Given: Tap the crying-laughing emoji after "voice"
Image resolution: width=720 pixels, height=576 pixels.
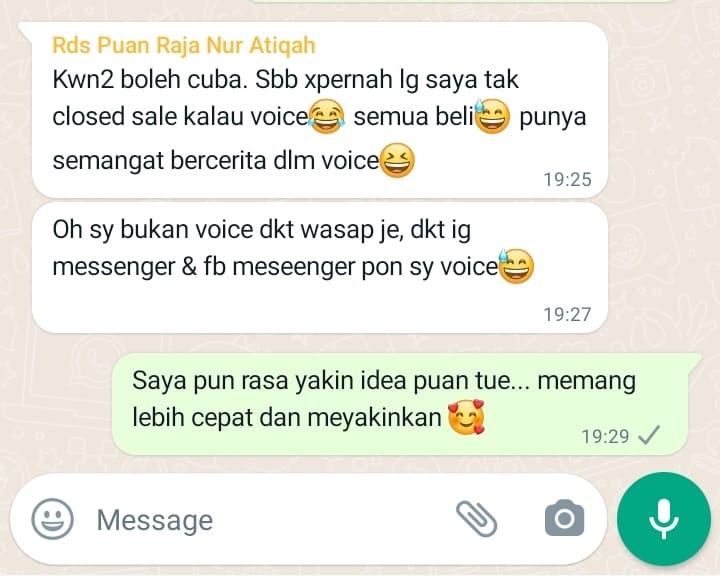Looking at the screenshot, I should (326, 116).
